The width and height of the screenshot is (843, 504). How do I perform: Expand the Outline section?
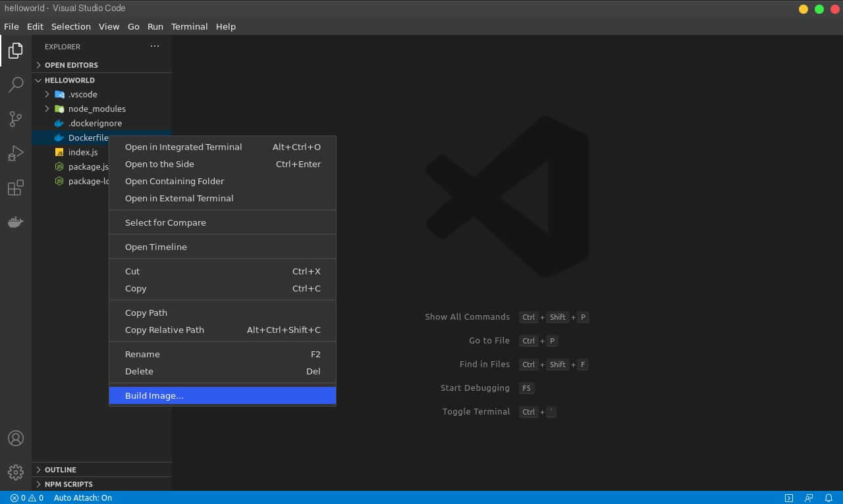(102, 470)
